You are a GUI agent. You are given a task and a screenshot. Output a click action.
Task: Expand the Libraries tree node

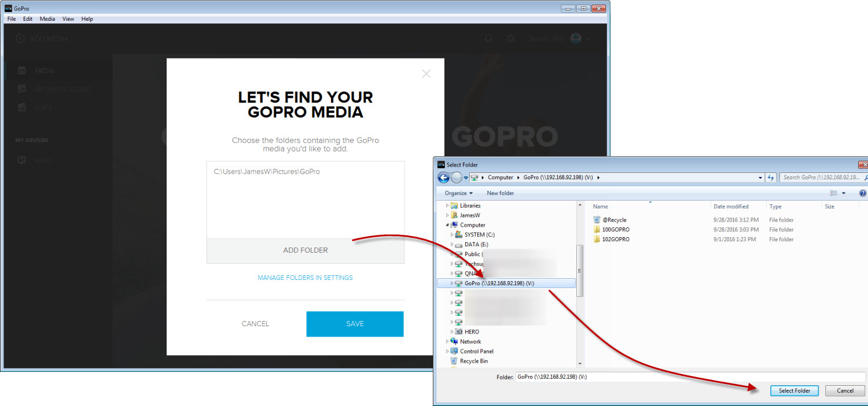point(447,206)
